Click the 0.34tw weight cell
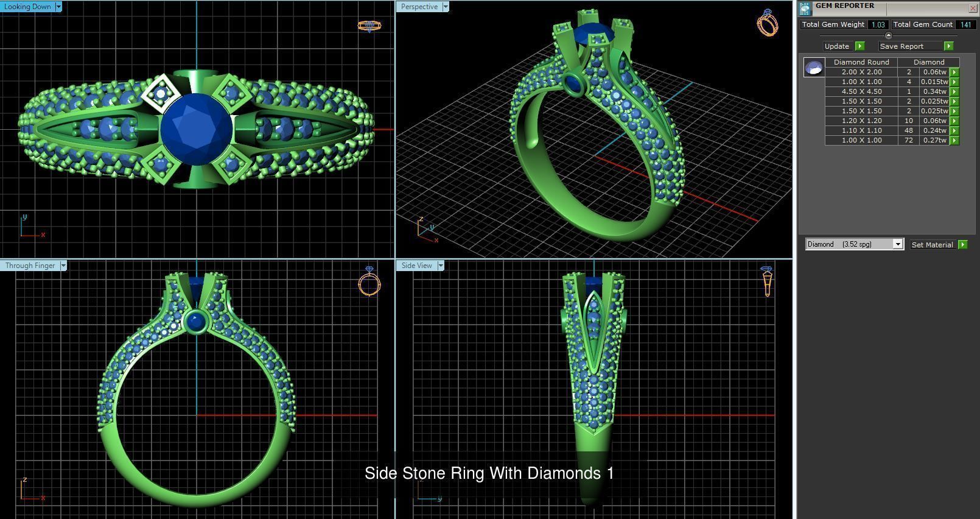This screenshot has width=980, height=519. pos(934,91)
